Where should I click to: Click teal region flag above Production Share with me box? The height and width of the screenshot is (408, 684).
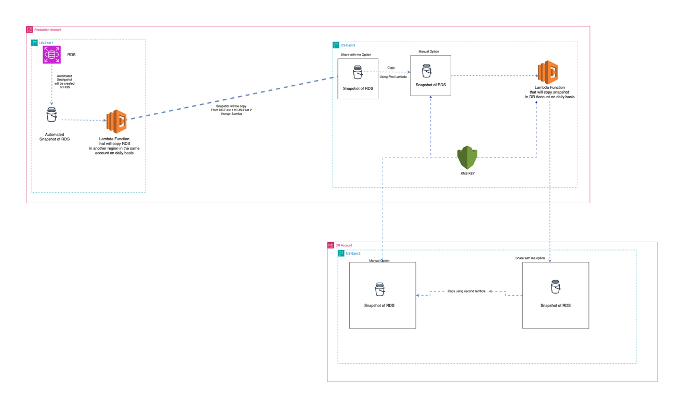pyautogui.click(x=336, y=45)
